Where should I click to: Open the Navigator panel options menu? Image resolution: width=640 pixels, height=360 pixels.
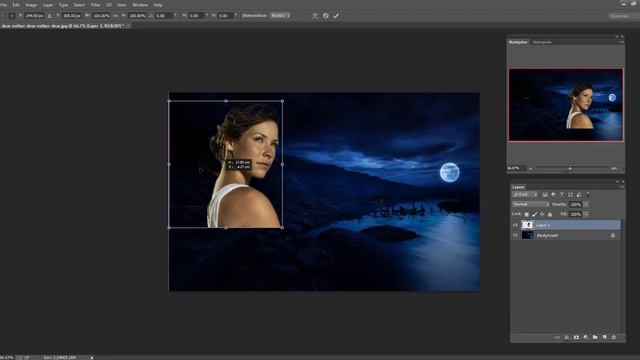621,42
